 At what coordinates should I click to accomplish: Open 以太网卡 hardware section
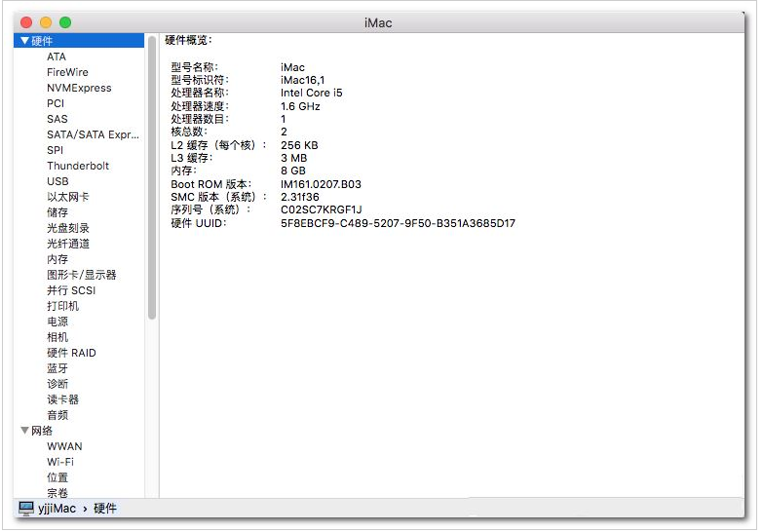[68, 197]
